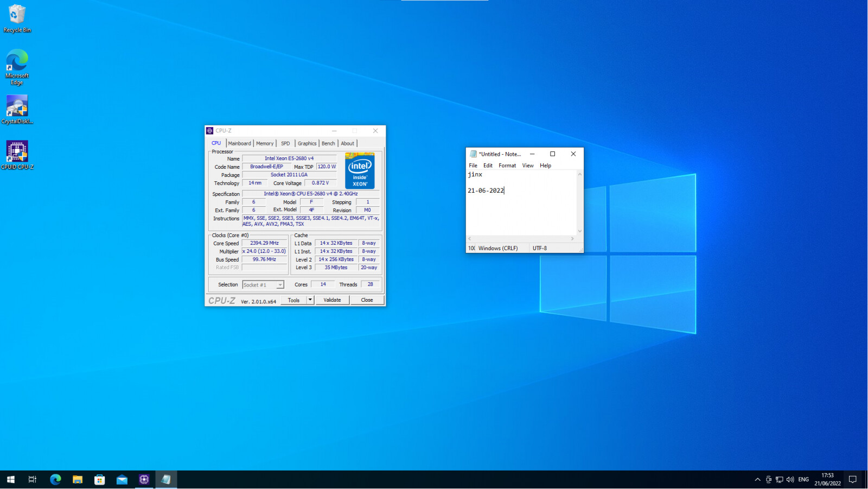Click the Validate button
This screenshot has width=868, height=489.
coord(332,300)
